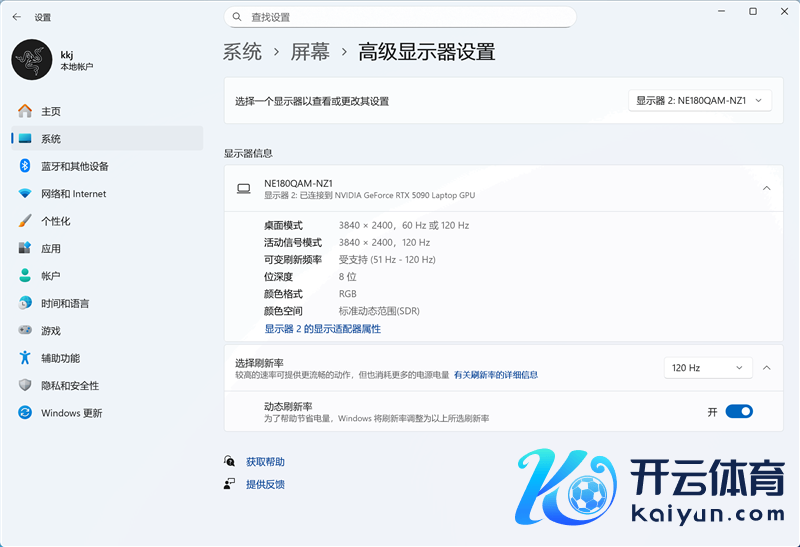Click the search magnifier icon

click(237, 17)
